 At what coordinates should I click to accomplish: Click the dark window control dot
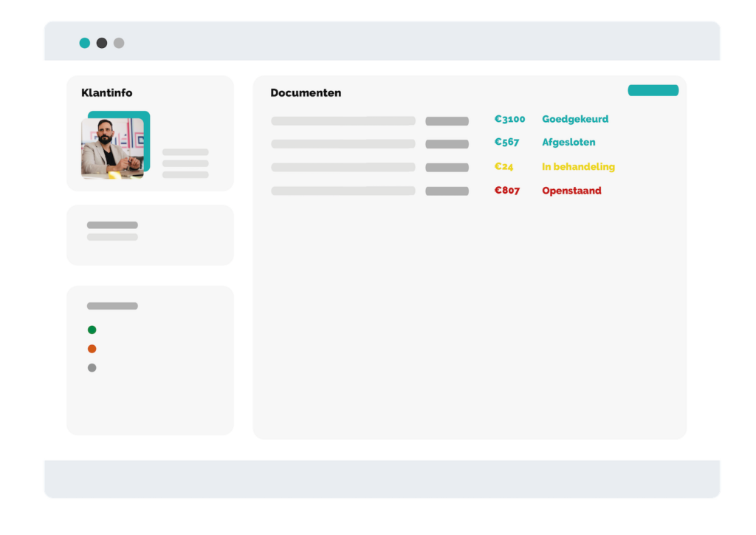pos(102,43)
